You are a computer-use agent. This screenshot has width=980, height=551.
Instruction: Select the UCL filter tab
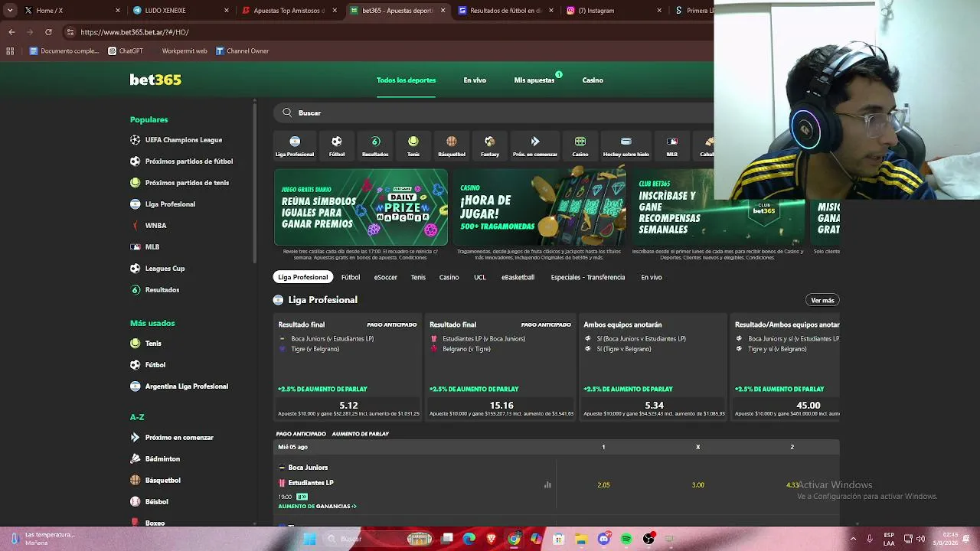point(480,277)
